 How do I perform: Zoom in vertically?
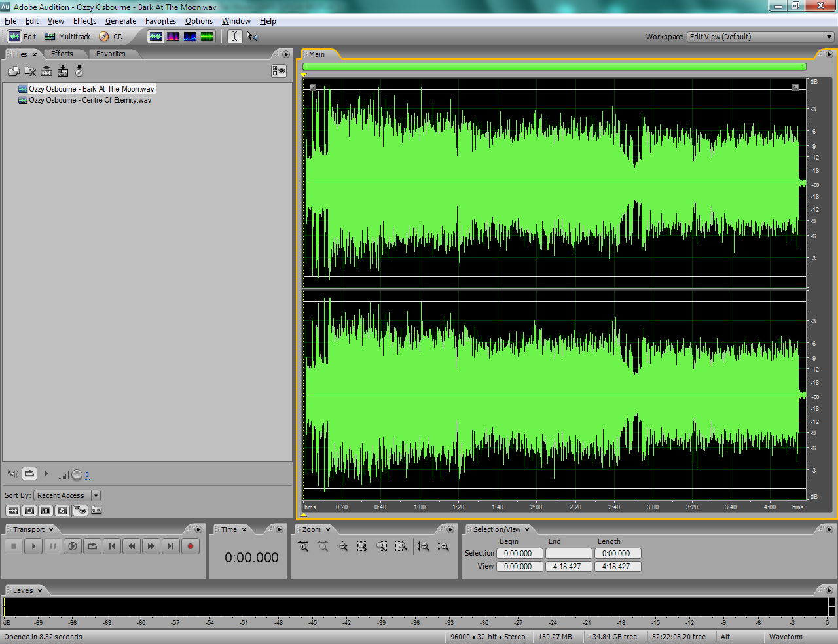424,546
